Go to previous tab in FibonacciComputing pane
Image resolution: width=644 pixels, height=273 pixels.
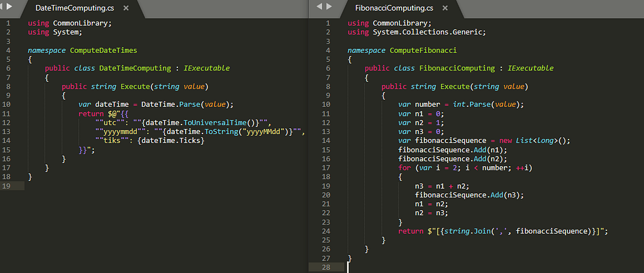319,6
